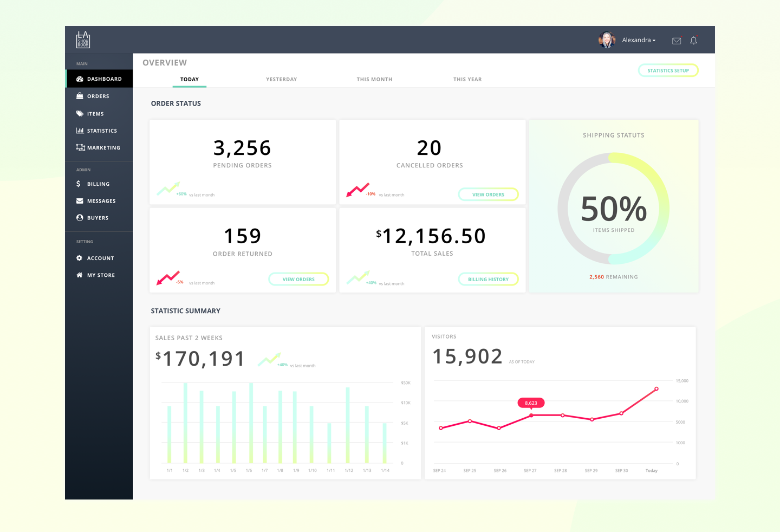Click the 15,902 visitors count
The height and width of the screenshot is (532, 780).
pyautogui.click(x=467, y=356)
